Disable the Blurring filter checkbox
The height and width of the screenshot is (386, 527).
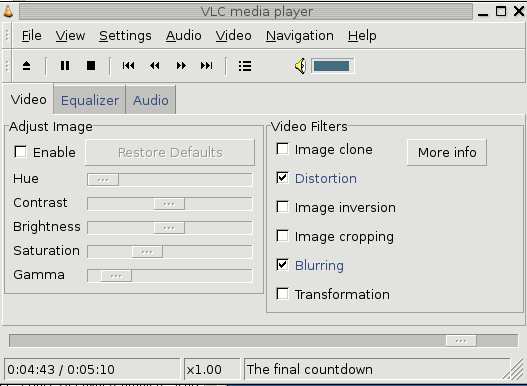click(x=282, y=265)
